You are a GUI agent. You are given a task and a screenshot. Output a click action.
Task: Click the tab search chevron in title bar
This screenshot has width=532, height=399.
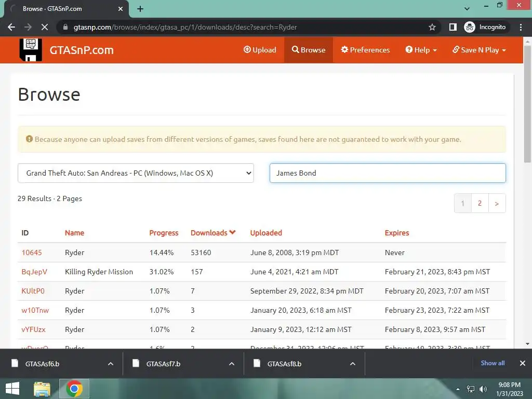pyautogui.click(x=467, y=9)
